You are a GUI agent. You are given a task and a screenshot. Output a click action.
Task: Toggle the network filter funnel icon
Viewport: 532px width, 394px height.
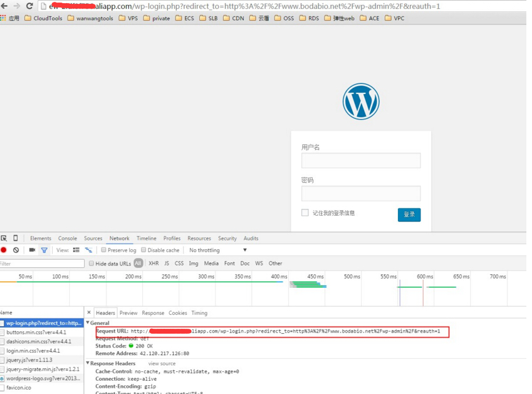click(44, 250)
